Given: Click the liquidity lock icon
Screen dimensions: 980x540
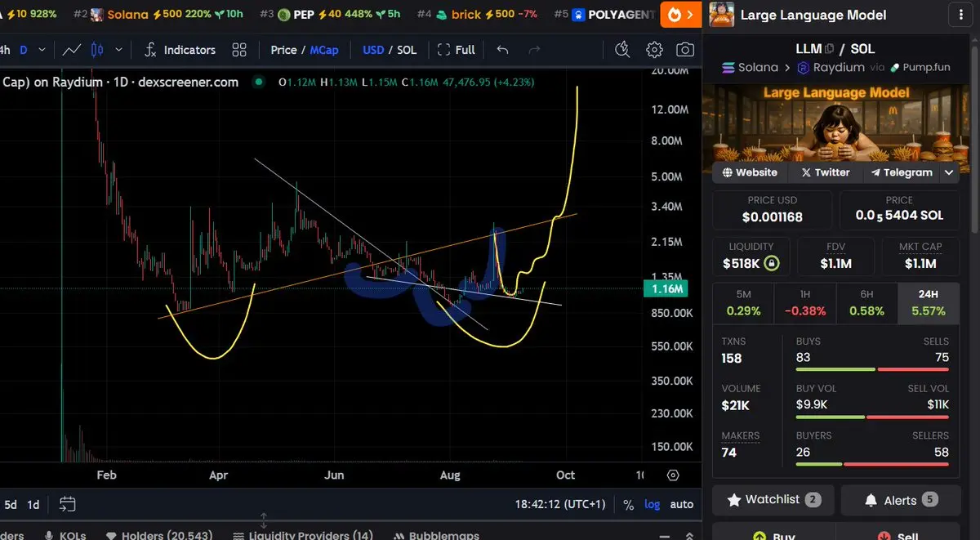Looking at the screenshot, I should tap(771, 263).
